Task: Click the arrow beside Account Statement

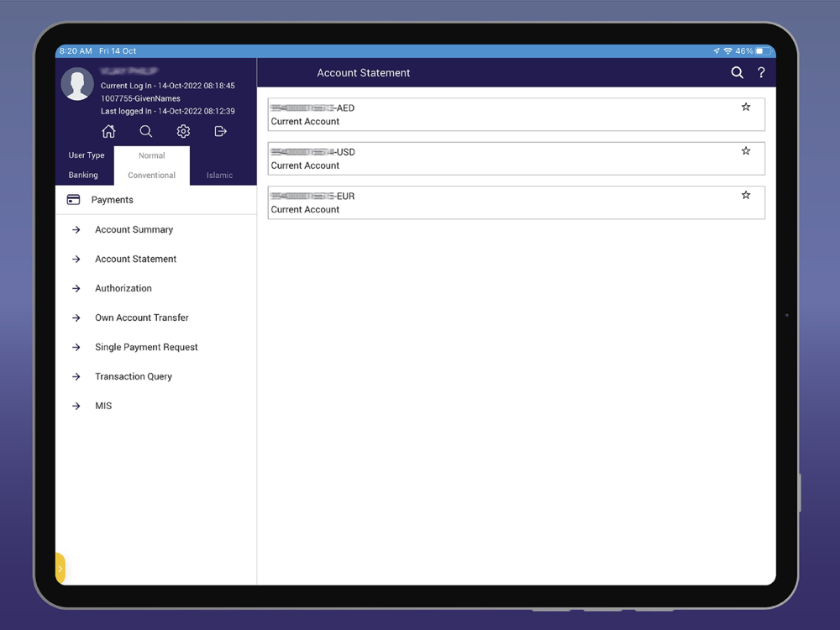Action: [x=76, y=260]
